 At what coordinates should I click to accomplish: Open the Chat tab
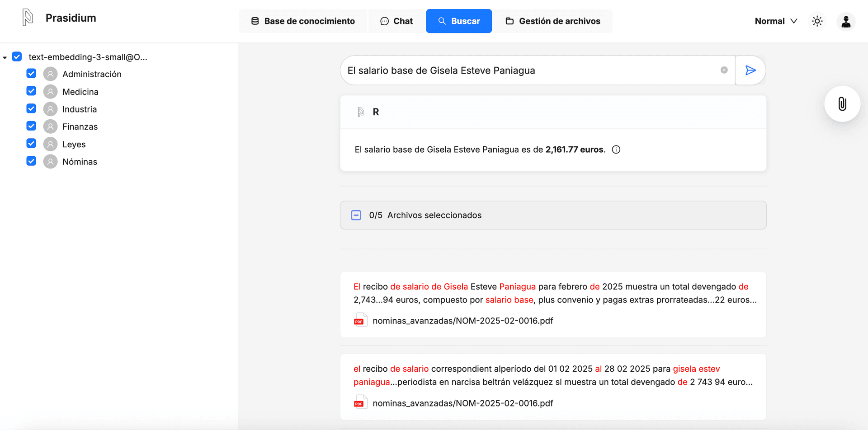(x=396, y=21)
